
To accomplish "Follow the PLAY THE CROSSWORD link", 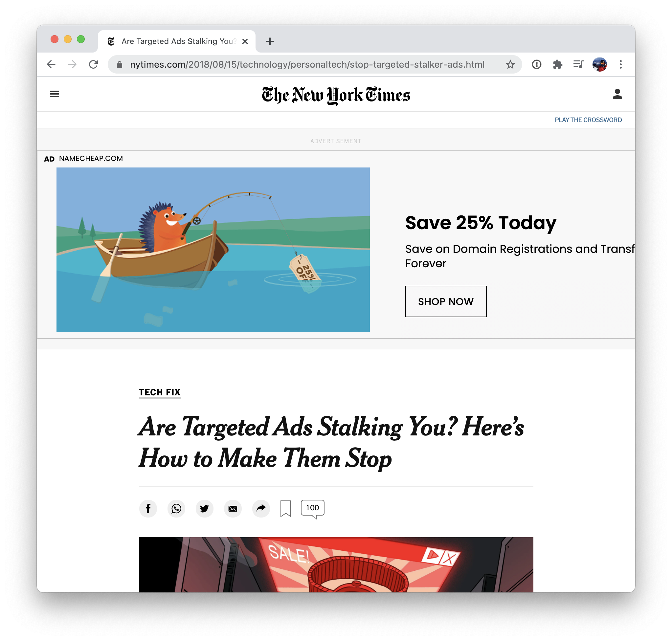I will tap(588, 120).
